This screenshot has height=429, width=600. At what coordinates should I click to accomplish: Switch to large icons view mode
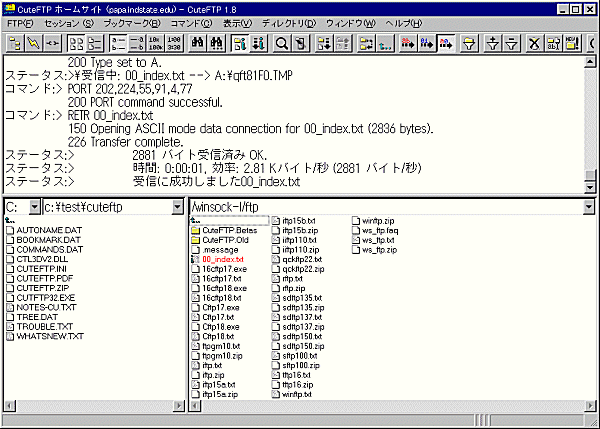pyautogui.click(x=76, y=44)
